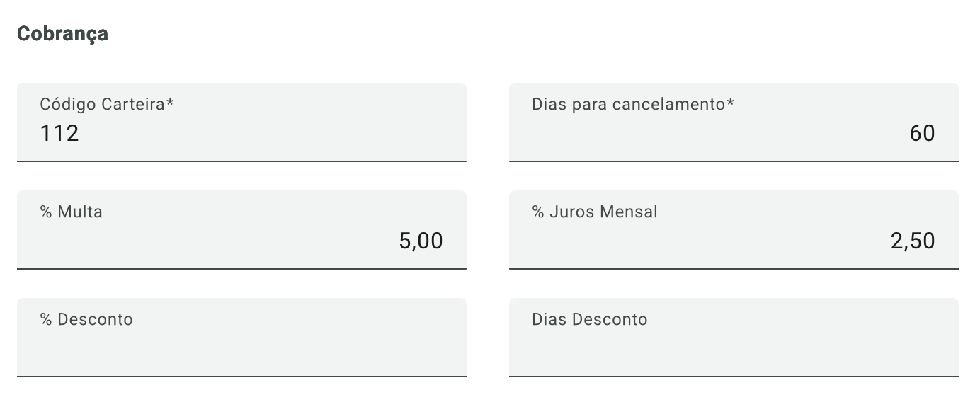The width and height of the screenshot is (980, 419).
Task: Click the % Juros Mensal label text
Action: coord(595,212)
